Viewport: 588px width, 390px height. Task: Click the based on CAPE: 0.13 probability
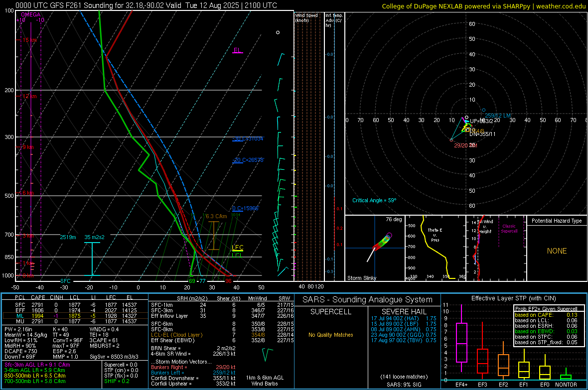pyautogui.click(x=546, y=315)
